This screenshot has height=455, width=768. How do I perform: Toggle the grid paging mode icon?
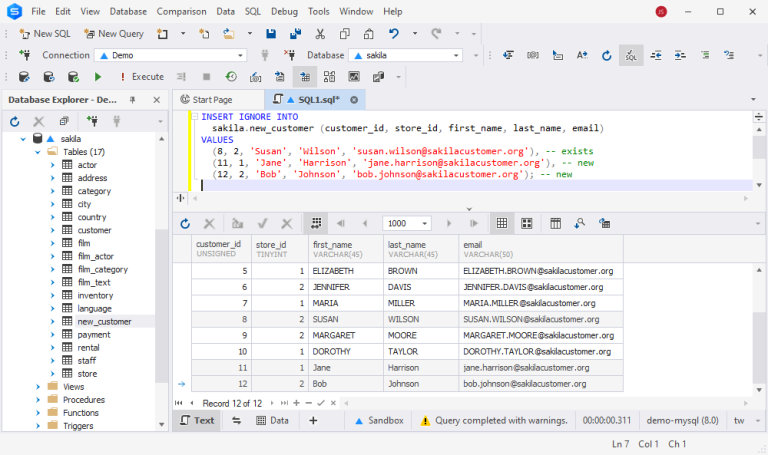click(x=316, y=224)
